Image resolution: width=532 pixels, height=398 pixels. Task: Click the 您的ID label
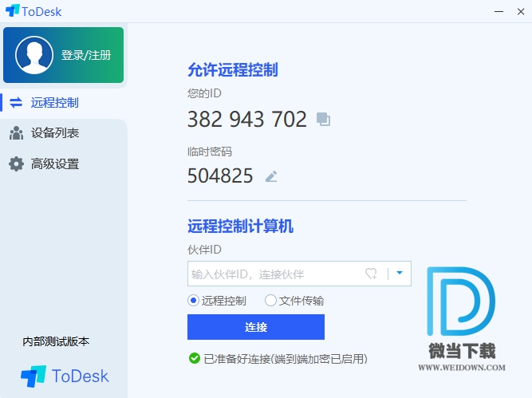coord(204,93)
